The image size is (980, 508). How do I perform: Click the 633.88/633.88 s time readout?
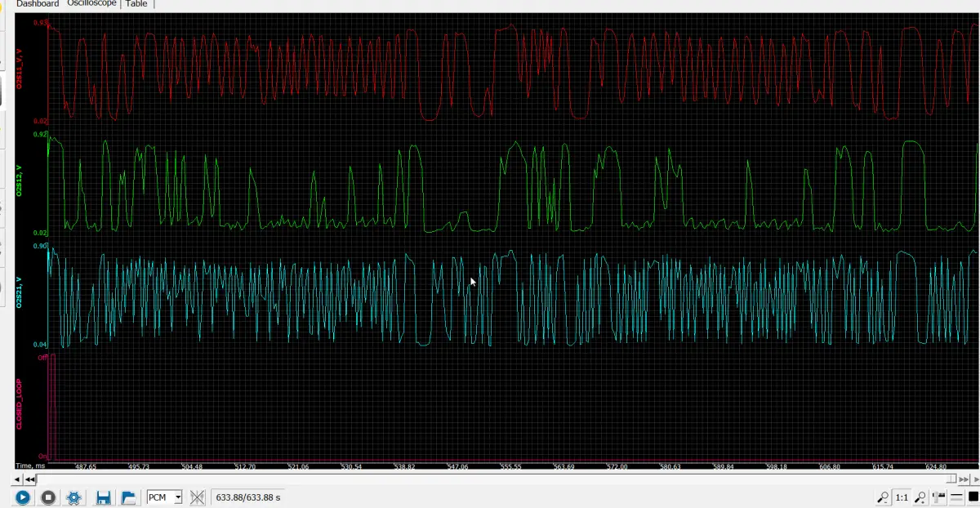(248, 497)
